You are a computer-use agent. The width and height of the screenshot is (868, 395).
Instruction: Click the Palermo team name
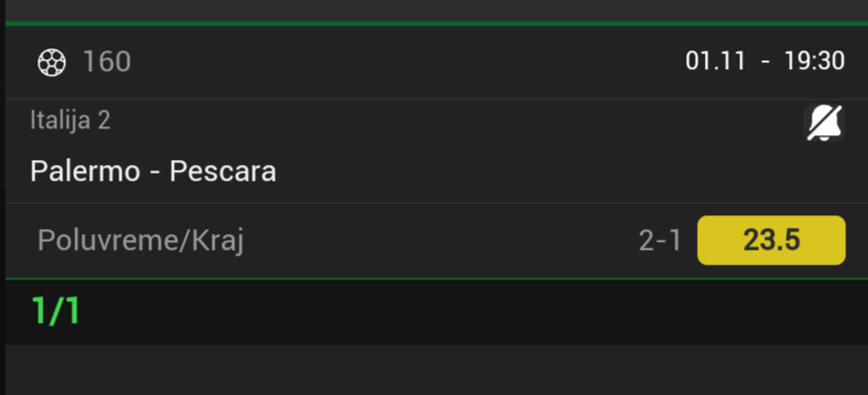coord(85,172)
